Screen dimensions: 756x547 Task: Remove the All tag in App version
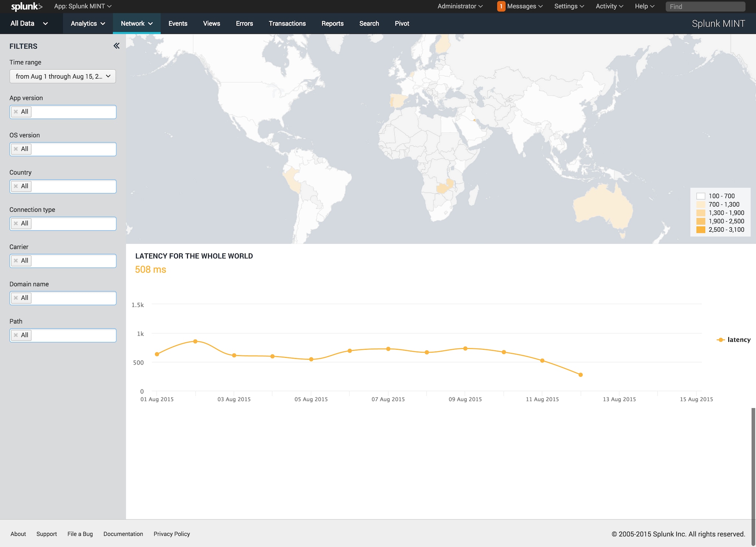(x=16, y=112)
